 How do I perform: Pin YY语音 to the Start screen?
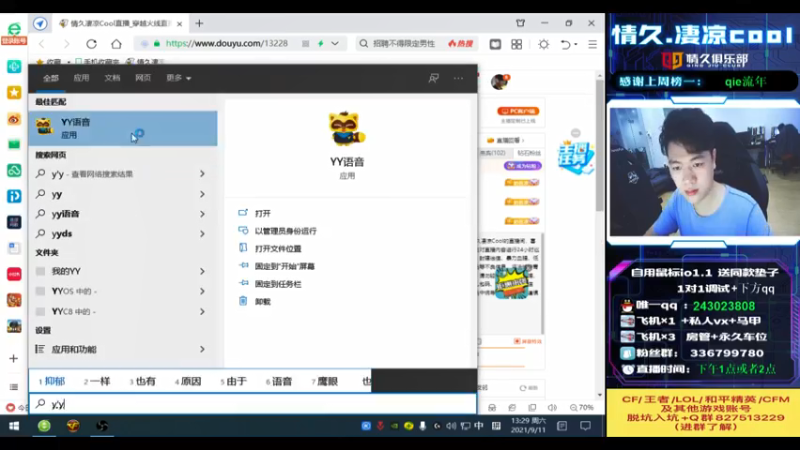pos(284,266)
